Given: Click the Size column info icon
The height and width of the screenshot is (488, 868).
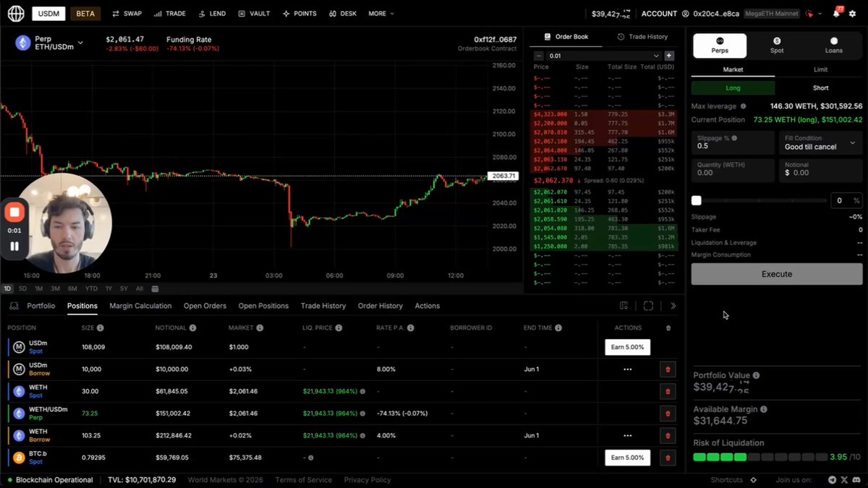Looking at the screenshot, I should (100, 328).
